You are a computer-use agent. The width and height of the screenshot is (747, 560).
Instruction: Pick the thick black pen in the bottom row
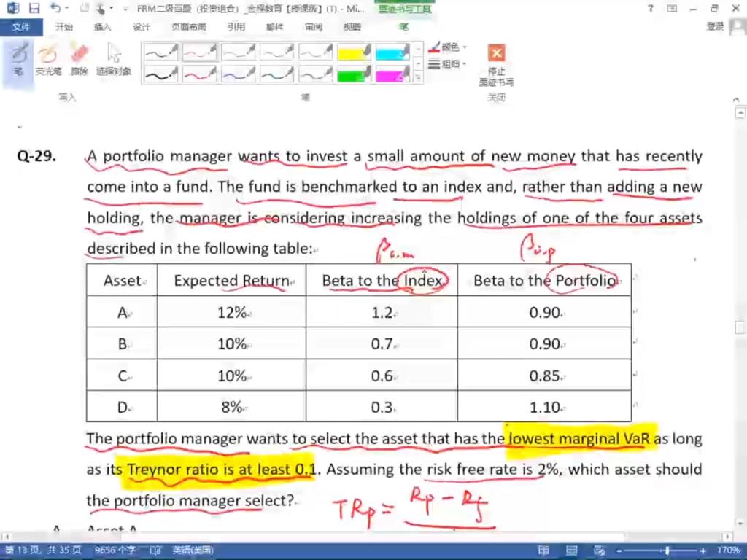click(161, 74)
